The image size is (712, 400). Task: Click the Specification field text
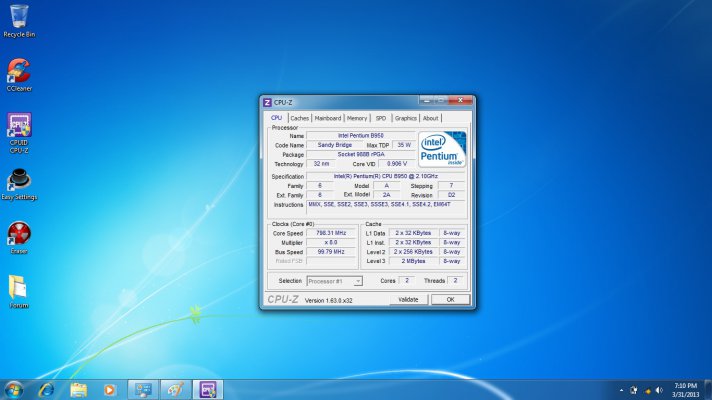[x=386, y=176]
